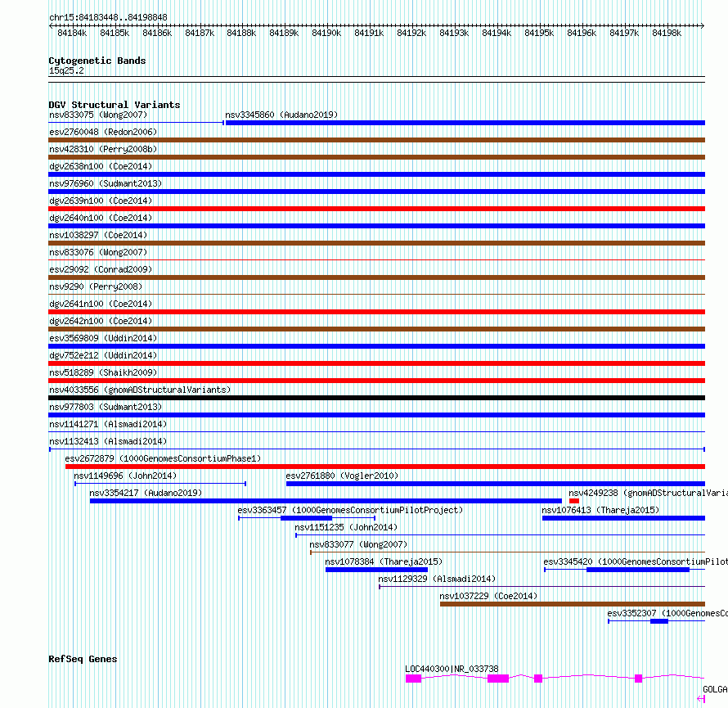The image size is (728, 708).
Task: Select nsv976960 (Sudmant2013) variant
Action: click(x=106, y=183)
